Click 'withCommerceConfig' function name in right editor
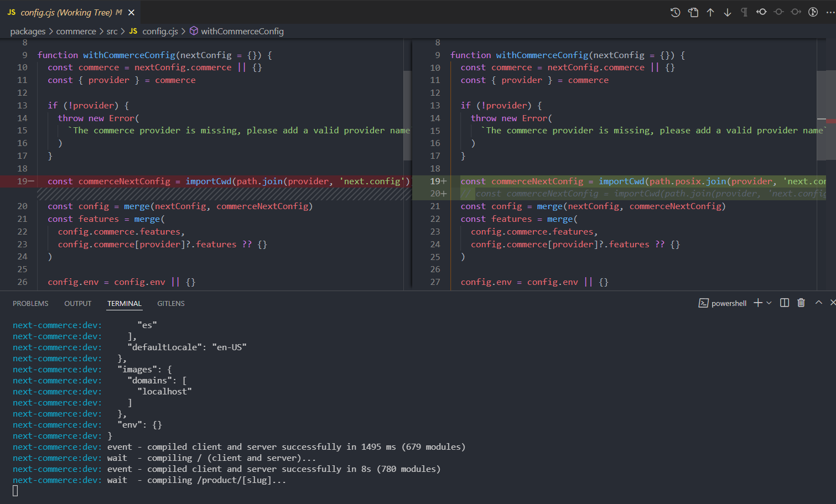The image size is (836, 504). click(542, 55)
